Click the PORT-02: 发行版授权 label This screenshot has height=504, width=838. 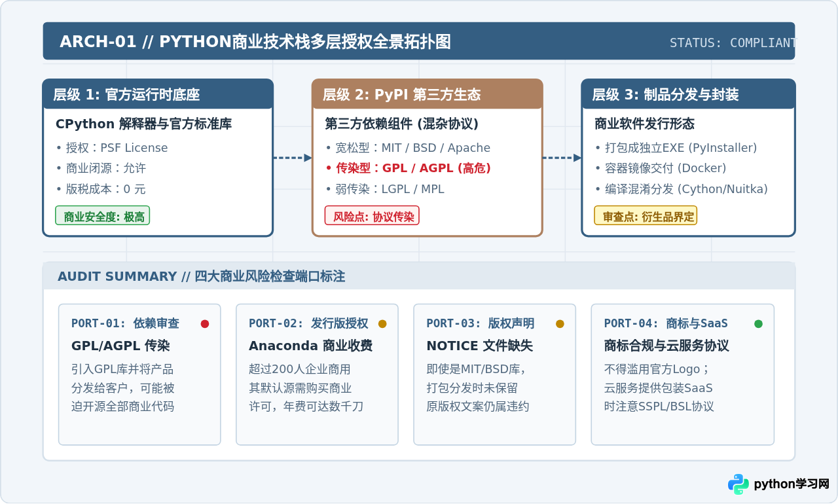[x=308, y=323]
